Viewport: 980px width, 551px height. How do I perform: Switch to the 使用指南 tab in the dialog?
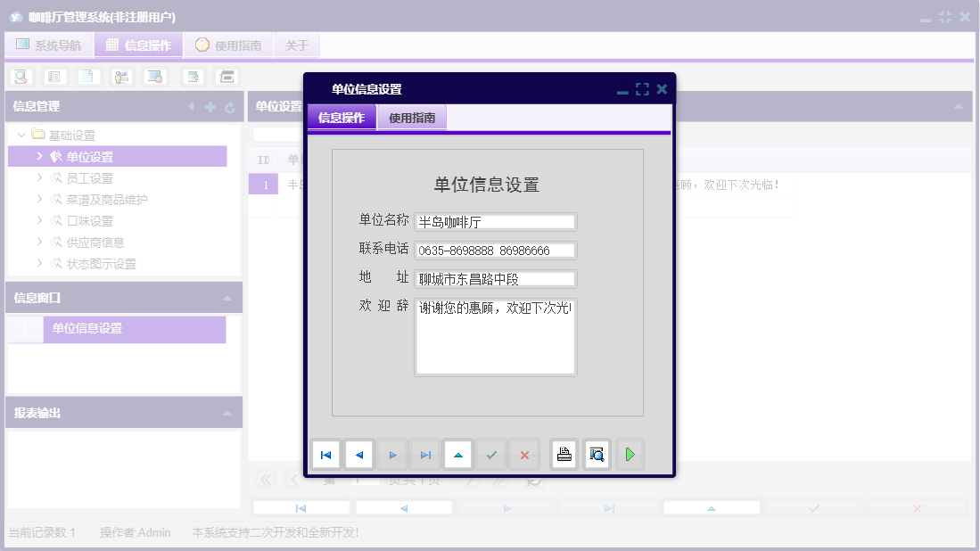pos(414,117)
